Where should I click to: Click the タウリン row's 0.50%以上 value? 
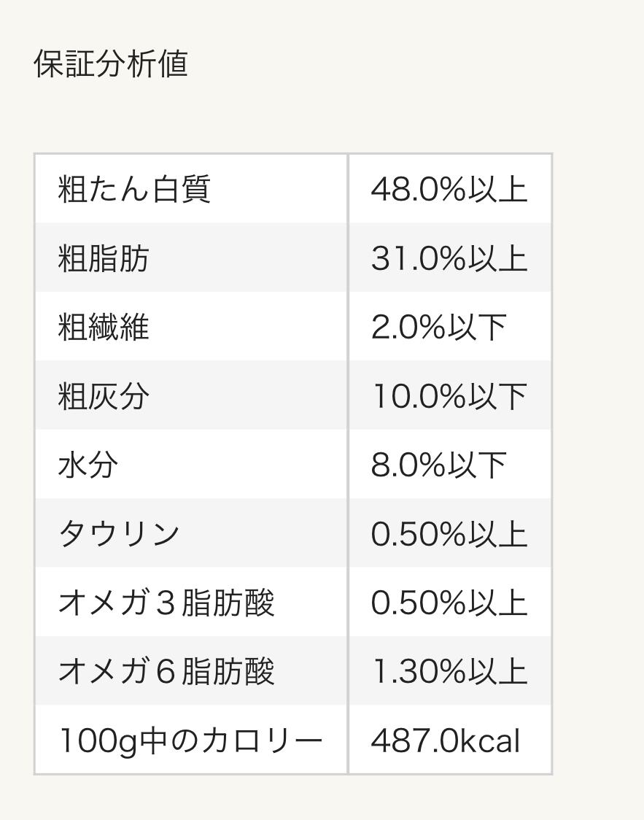click(449, 533)
